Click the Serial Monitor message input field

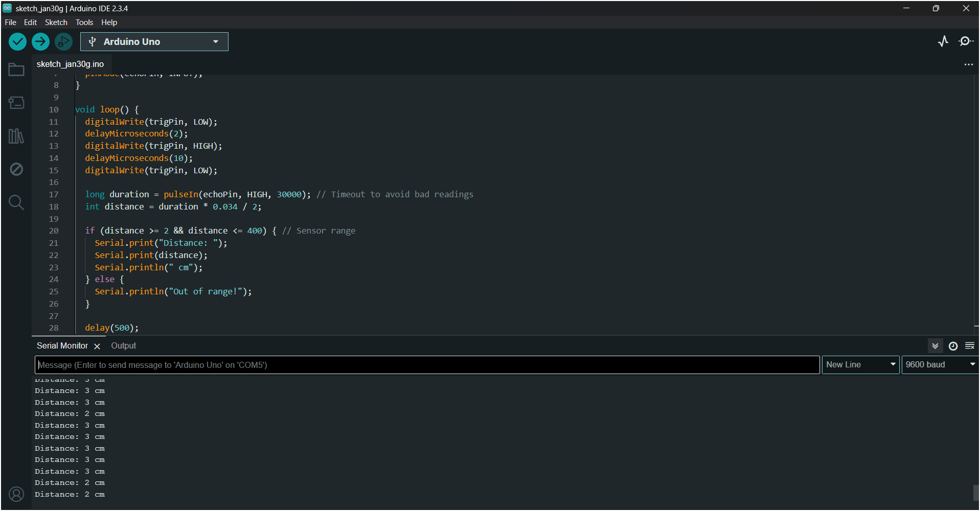[x=427, y=365]
